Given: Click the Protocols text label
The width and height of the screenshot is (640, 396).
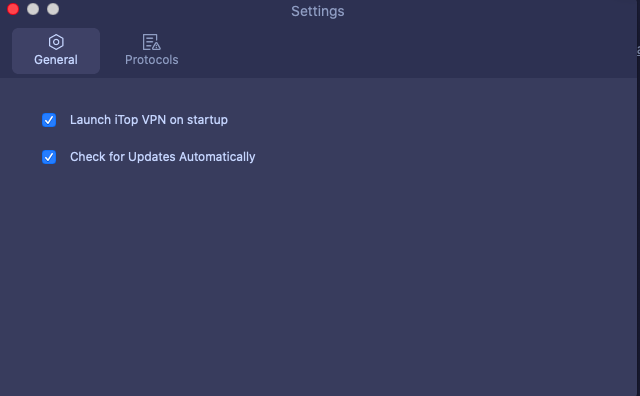Looking at the screenshot, I should click(151, 60).
